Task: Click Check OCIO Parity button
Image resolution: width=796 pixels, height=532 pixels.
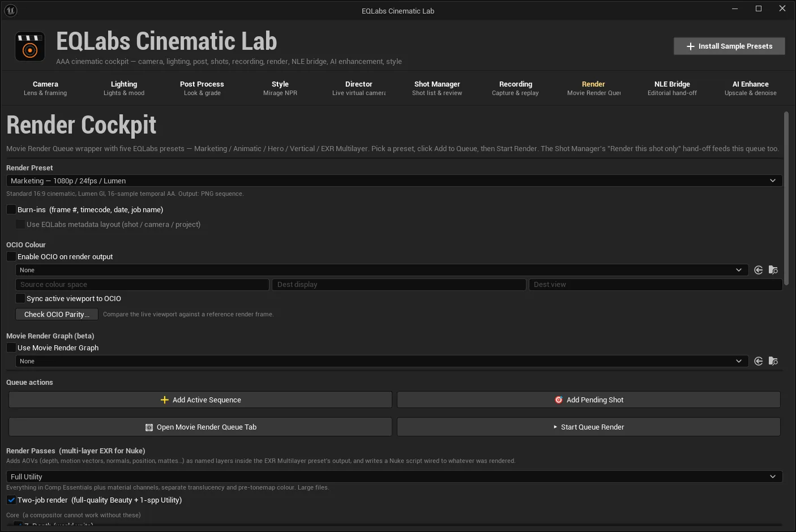Action: coord(57,314)
